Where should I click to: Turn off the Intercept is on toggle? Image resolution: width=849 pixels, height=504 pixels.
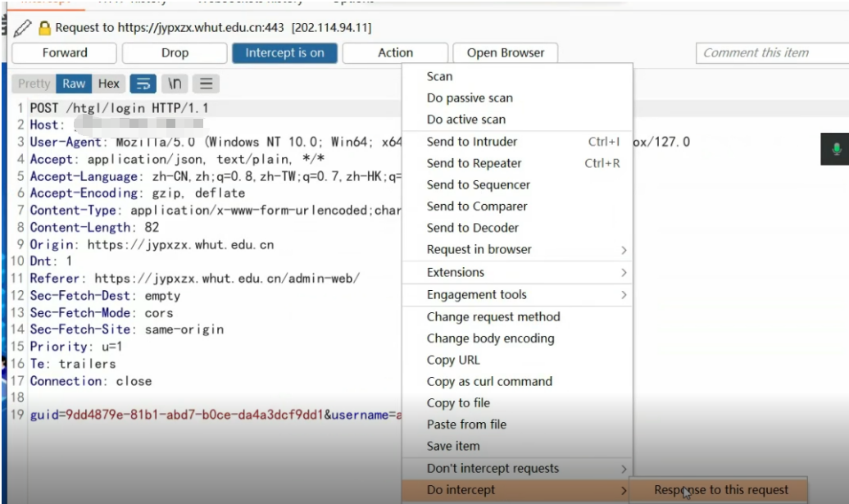[x=284, y=53]
